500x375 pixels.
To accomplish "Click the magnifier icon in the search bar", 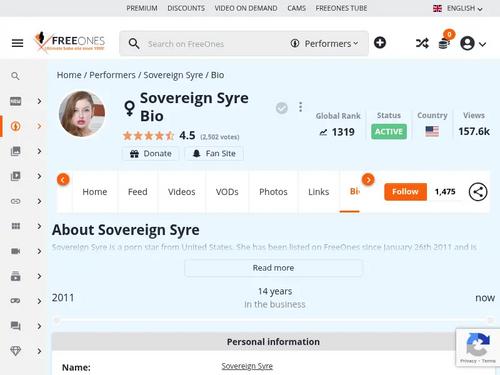I will 134,44.
